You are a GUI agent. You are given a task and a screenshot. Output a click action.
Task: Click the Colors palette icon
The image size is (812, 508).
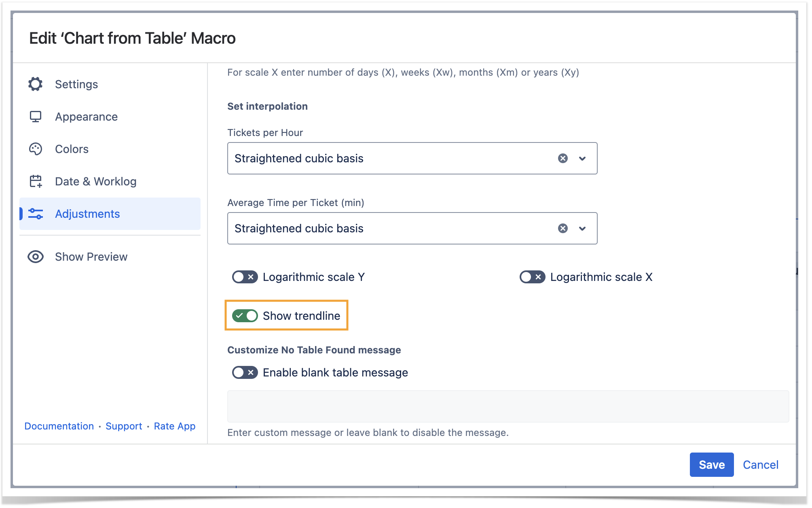point(36,149)
